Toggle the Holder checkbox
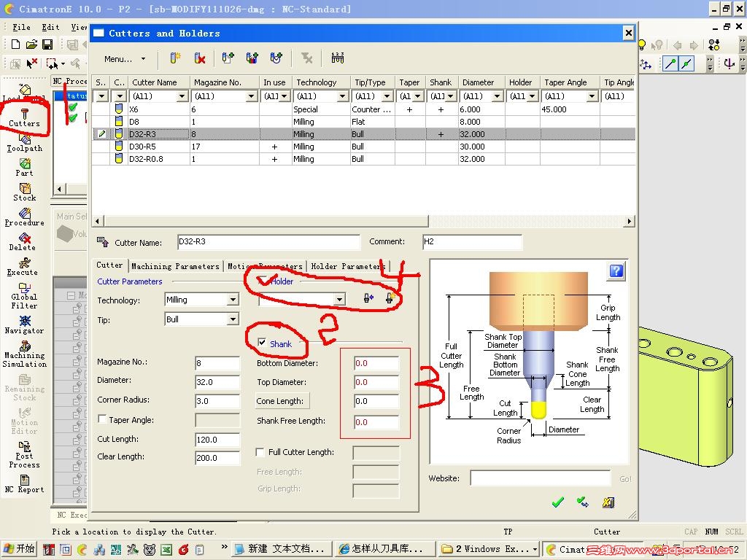This screenshot has width=747, height=560. [x=262, y=281]
